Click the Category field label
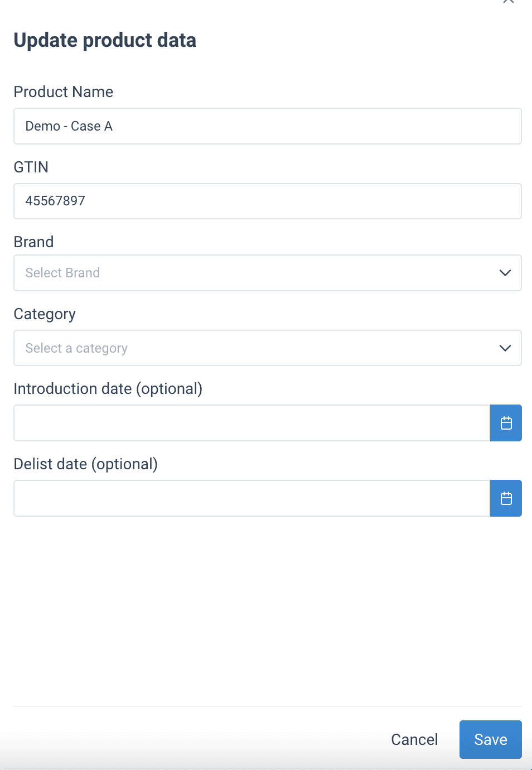This screenshot has height=770, width=532. click(45, 314)
